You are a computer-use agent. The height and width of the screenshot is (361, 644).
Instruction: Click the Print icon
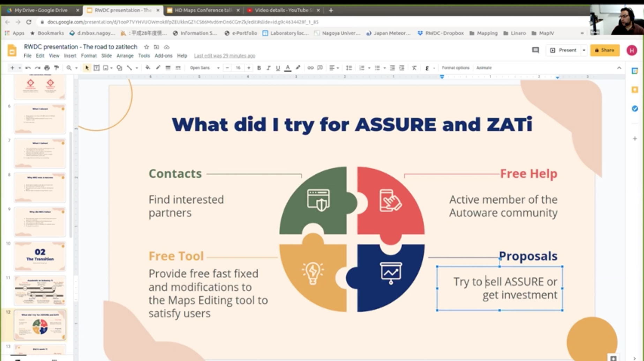pyautogui.click(x=47, y=68)
